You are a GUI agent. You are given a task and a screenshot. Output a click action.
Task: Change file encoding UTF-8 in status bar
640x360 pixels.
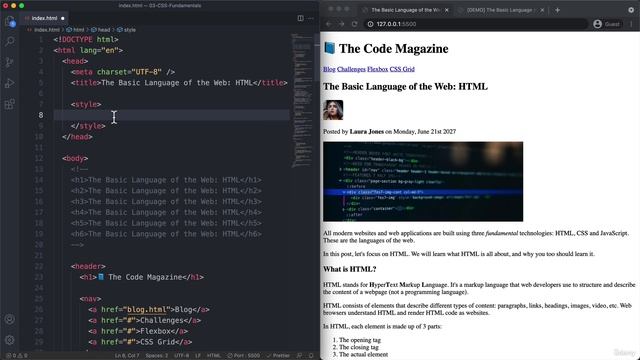click(182, 356)
